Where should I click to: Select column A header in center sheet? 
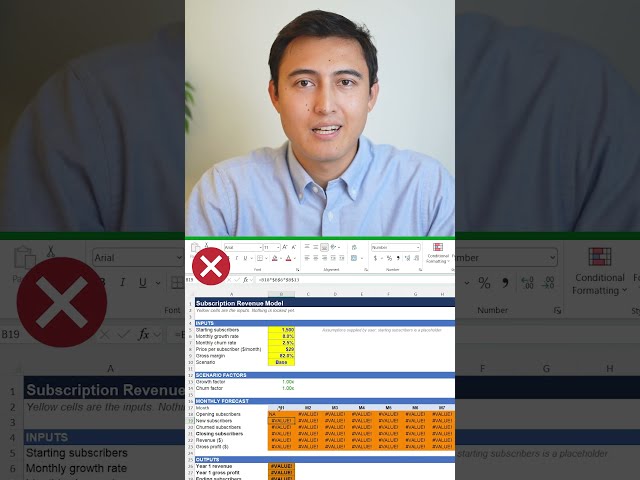tap(231, 294)
